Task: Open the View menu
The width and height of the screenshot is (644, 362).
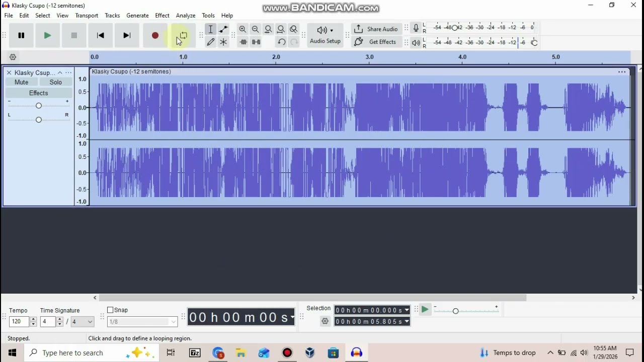Action: [62, 16]
